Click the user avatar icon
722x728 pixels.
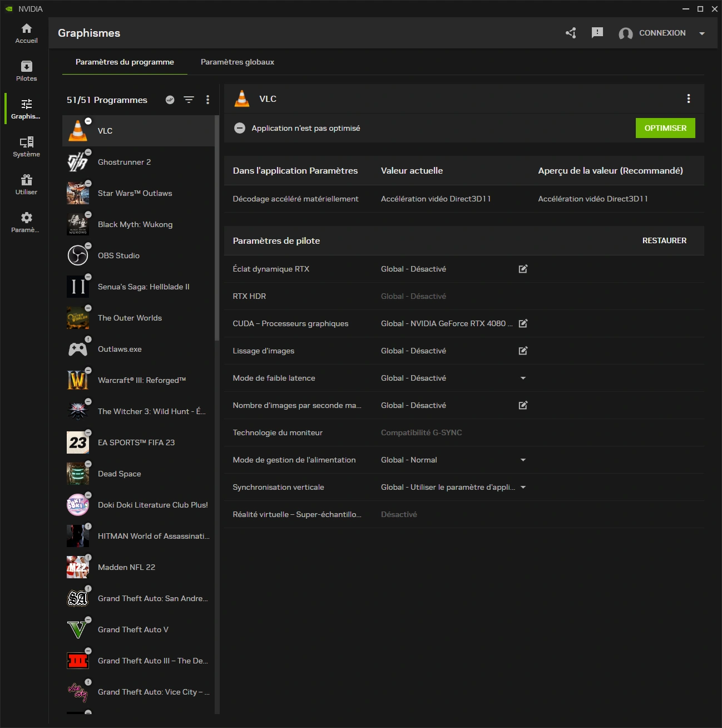click(626, 33)
